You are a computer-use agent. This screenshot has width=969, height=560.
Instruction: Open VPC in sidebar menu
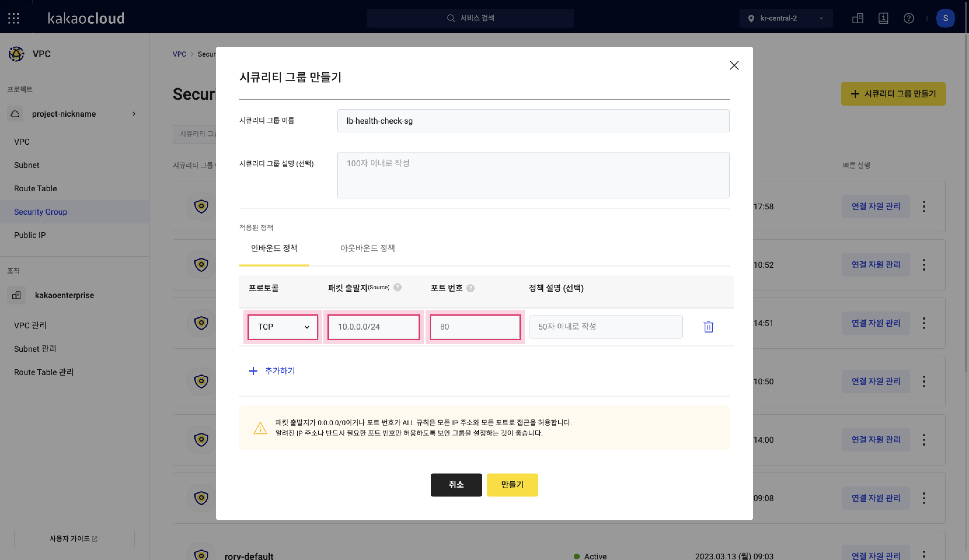pyautogui.click(x=22, y=142)
